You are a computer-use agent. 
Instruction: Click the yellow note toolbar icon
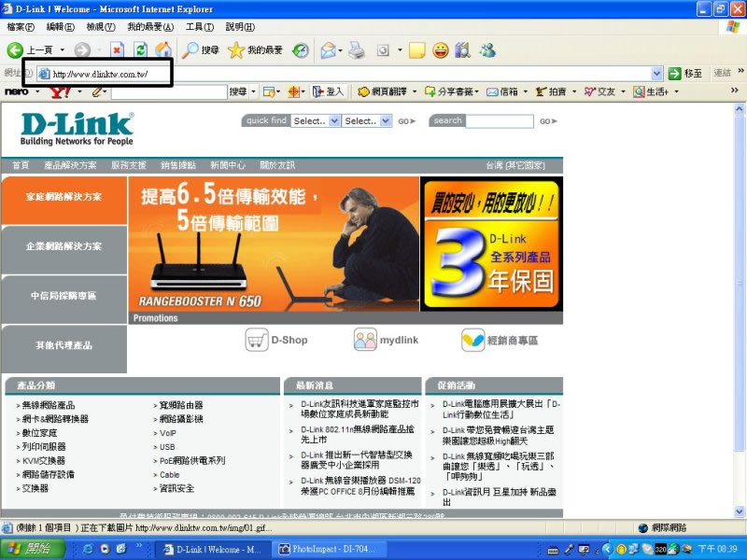click(416, 50)
